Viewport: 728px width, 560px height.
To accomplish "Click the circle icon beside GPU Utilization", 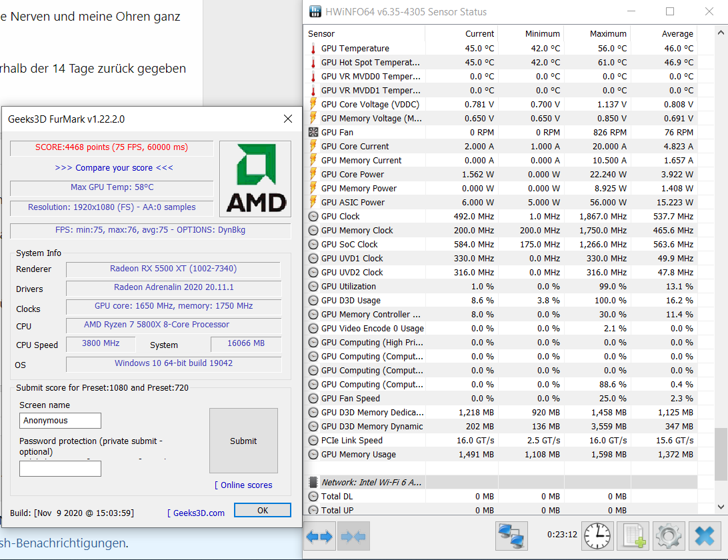I will click(x=313, y=287).
